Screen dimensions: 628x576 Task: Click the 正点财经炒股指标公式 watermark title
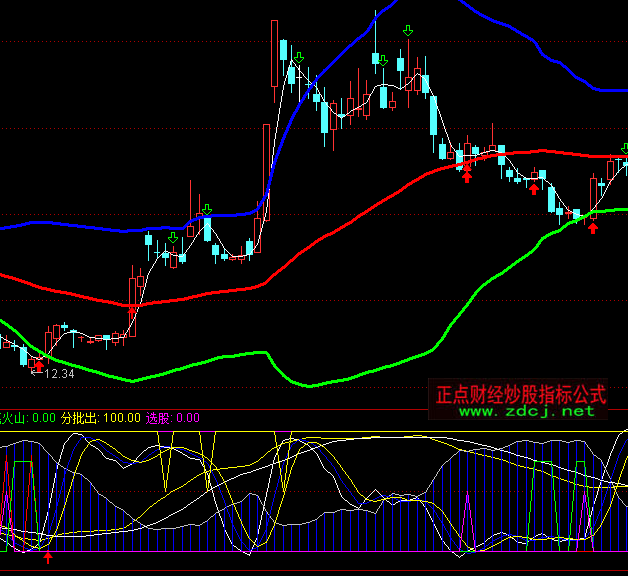[521, 393]
